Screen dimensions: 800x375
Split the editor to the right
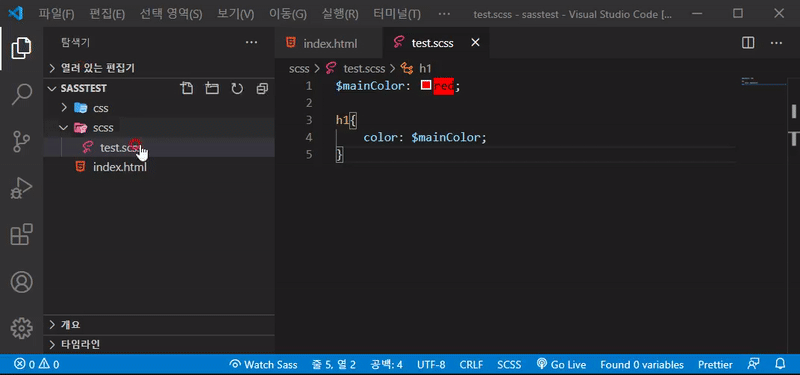[748, 43]
